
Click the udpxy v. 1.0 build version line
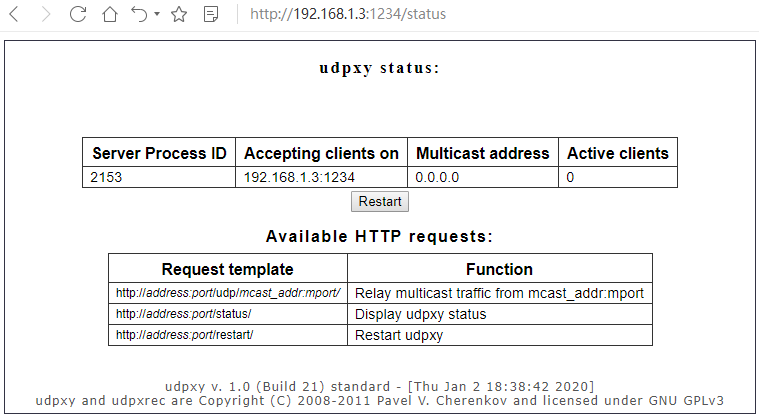pos(380,386)
